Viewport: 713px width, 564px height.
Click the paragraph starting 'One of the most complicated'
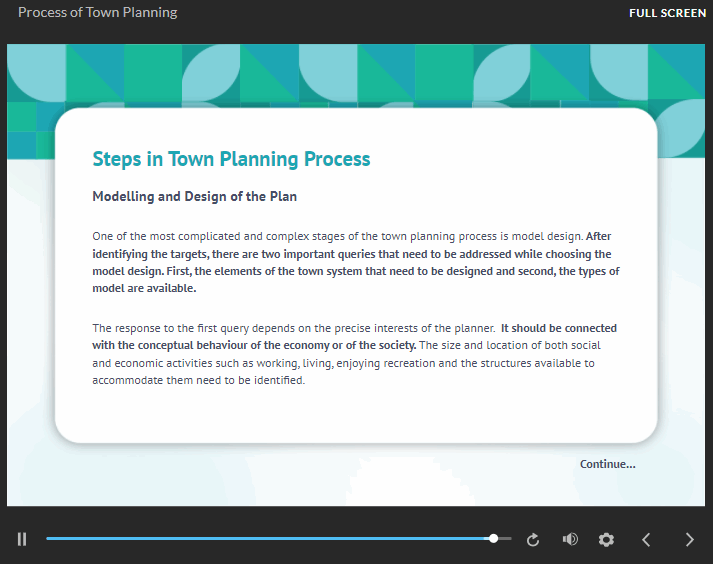coord(356,262)
